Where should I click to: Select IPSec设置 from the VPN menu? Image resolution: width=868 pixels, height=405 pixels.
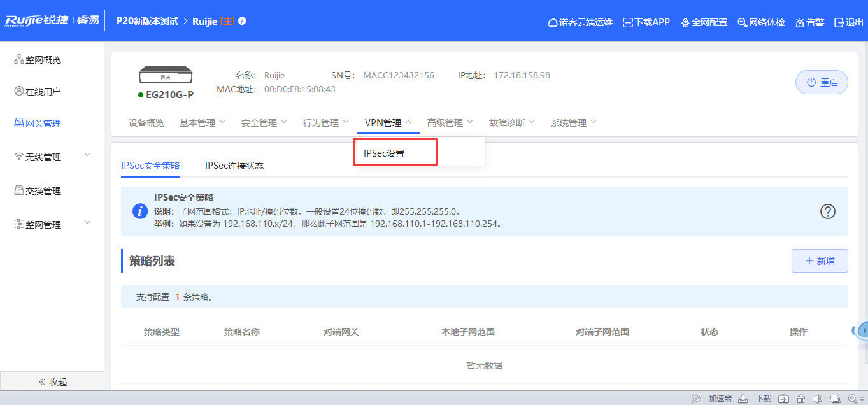(395, 152)
